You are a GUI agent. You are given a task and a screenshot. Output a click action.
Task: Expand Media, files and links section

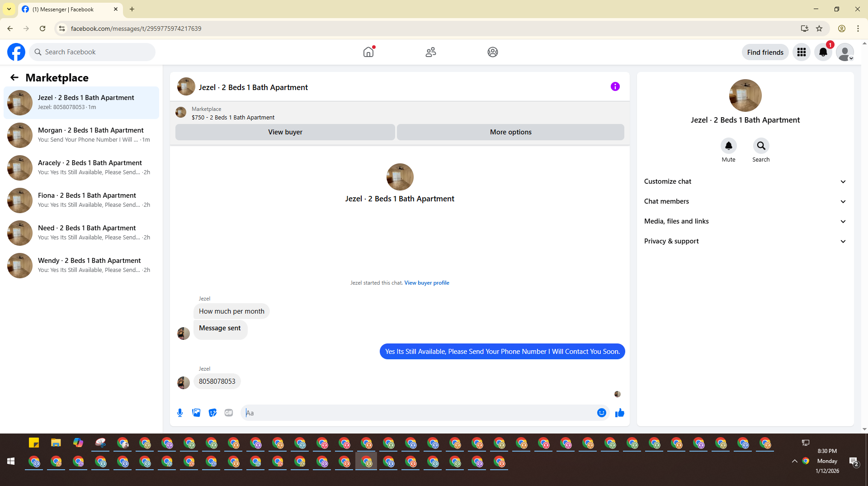click(745, 221)
